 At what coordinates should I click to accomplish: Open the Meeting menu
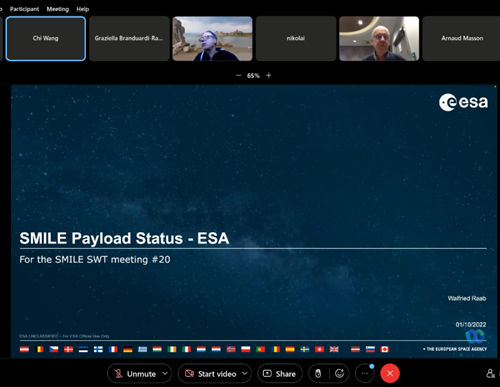click(x=58, y=9)
